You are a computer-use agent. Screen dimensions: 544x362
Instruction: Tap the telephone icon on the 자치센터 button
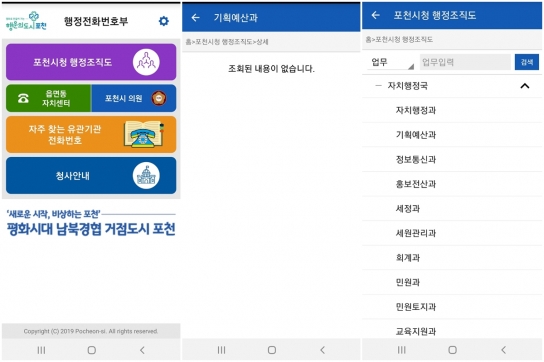(23, 99)
